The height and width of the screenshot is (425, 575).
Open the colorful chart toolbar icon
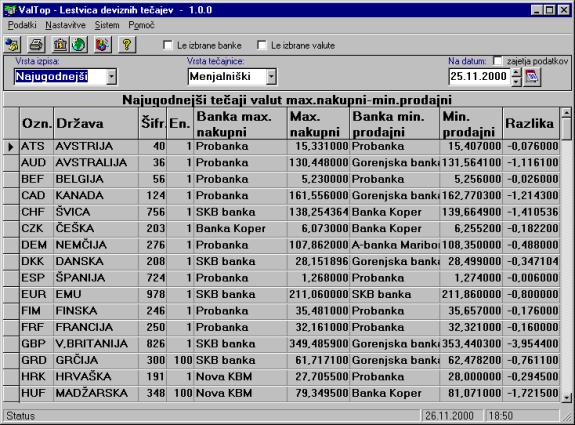[x=103, y=45]
